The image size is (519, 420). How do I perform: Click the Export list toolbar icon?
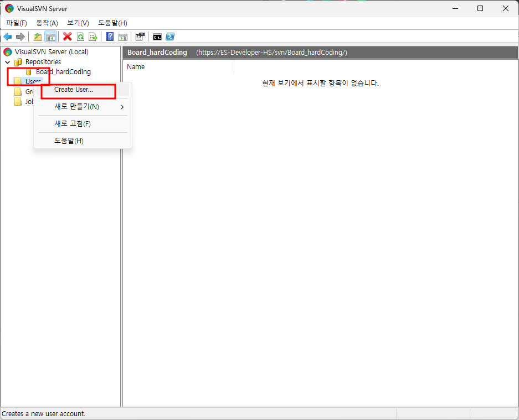coord(93,37)
